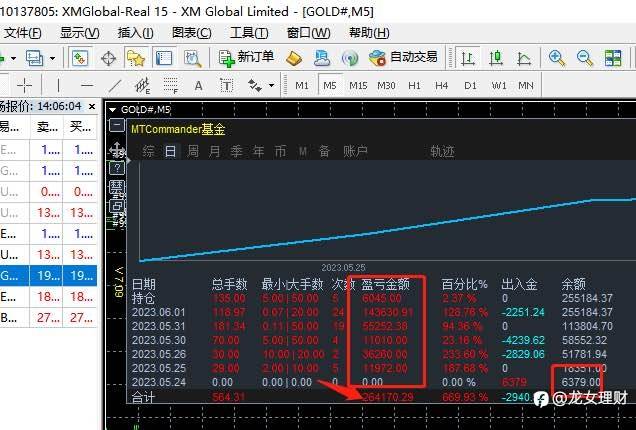Open the 文件(F) menu
636x430 pixels.
pyautogui.click(x=23, y=32)
